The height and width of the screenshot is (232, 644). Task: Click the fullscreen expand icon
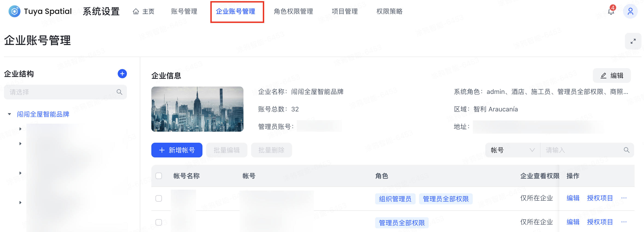tap(633, 41)
